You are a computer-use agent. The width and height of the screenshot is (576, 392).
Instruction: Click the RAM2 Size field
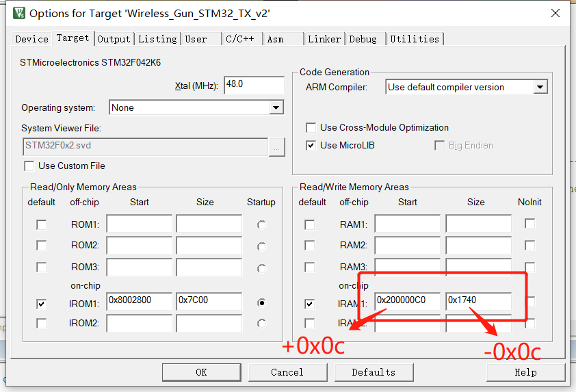(x=479, y=246)
